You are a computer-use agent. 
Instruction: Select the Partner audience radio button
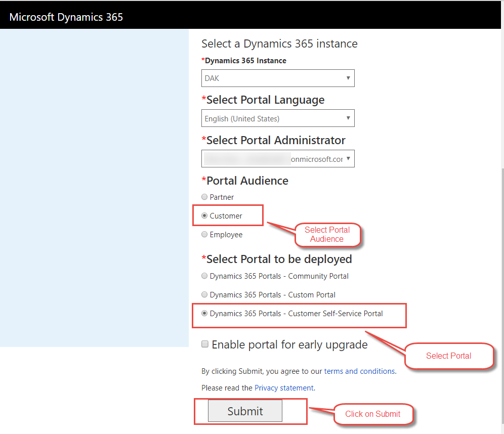pos(204,197)
